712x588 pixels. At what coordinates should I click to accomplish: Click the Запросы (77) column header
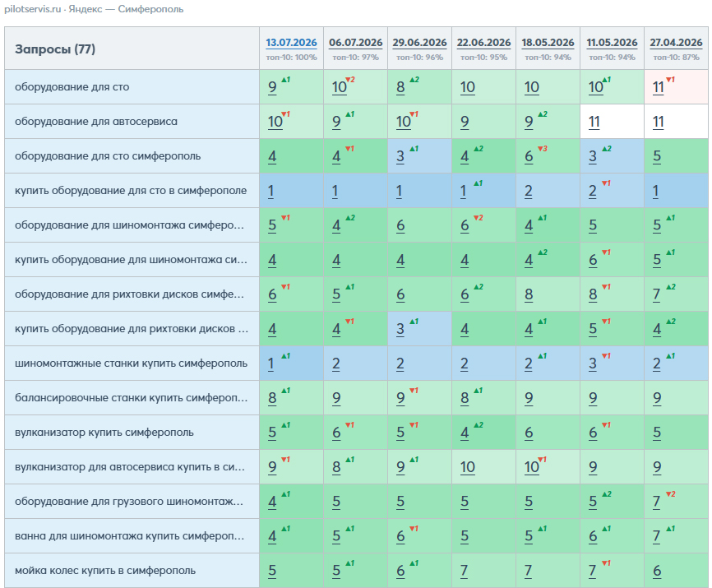tap(55, 49)
